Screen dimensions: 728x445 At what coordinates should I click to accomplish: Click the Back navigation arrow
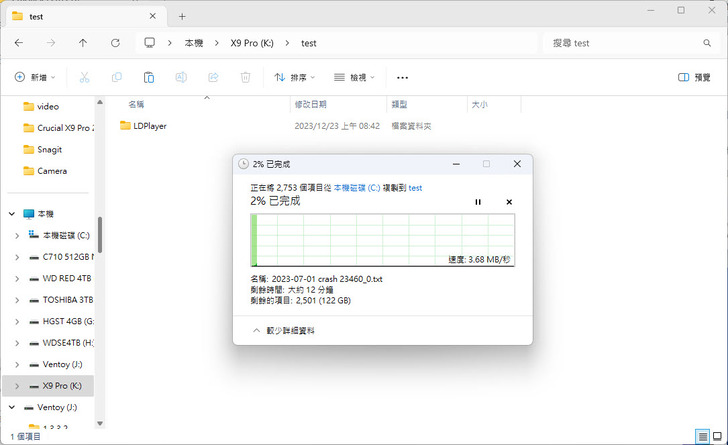coord(19,43)
